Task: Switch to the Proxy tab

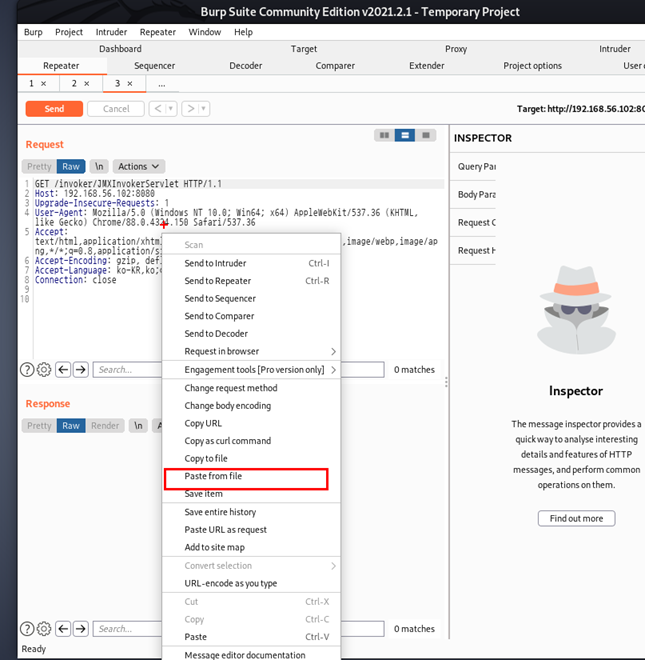Action: point(456,49)
